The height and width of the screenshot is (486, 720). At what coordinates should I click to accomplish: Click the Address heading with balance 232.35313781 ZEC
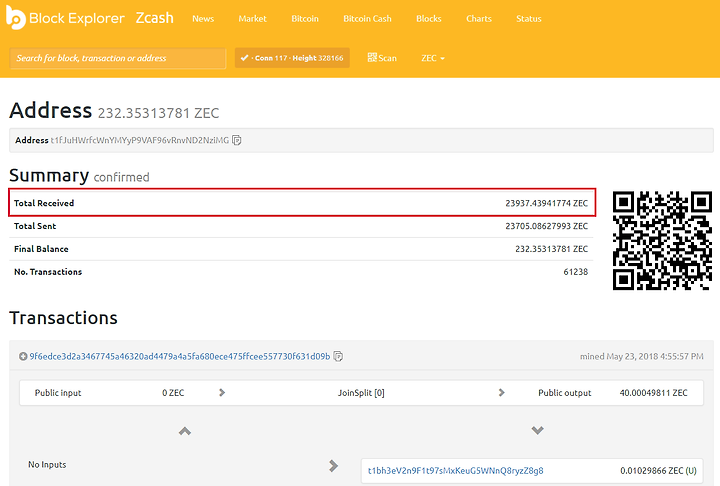pyautogui.click(x=114, y=111)
